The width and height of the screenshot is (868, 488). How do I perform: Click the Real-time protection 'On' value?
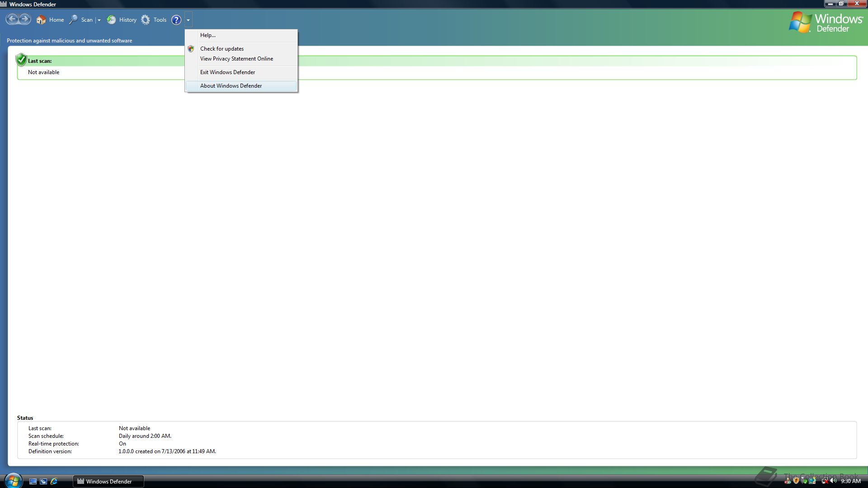pyautogui.click(x=123, y=444)
